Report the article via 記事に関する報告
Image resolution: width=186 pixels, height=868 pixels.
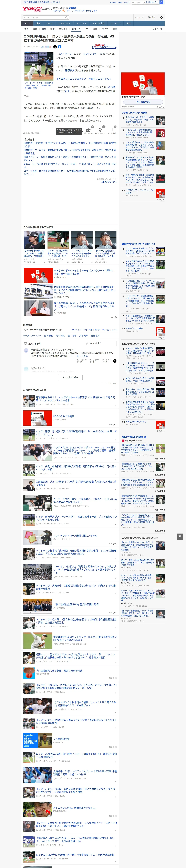click(31, 133)
